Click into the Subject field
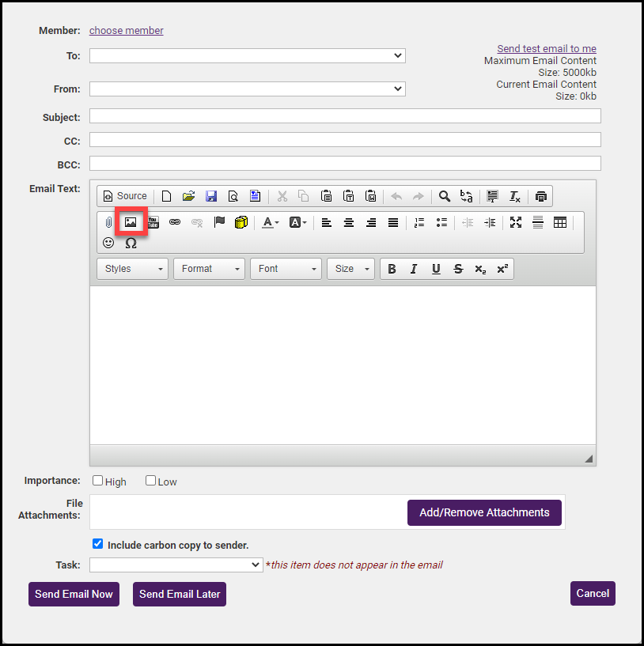The width and height of the screenshot is (644, 646). [344, 116]
